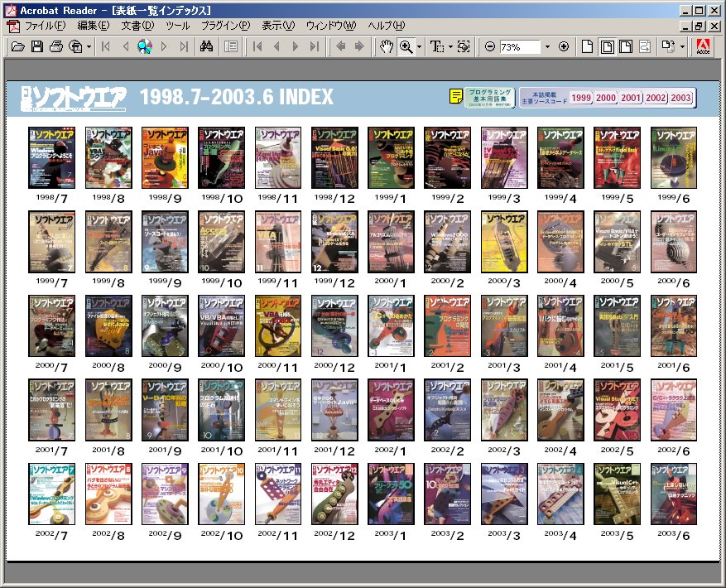This screenshot has height=588, width=726.
Task: Open the 2002 source code link
Action: coord(656,98)
